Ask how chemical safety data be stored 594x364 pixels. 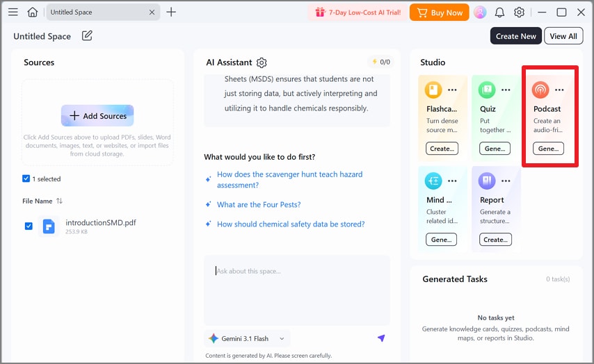point(291,224)
